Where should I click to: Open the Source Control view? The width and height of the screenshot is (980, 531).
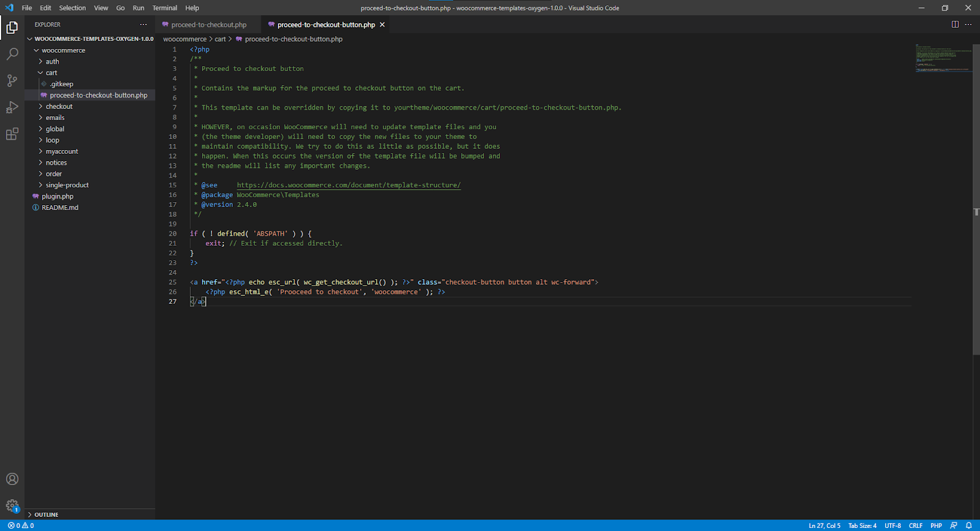(x=12, y=80)
